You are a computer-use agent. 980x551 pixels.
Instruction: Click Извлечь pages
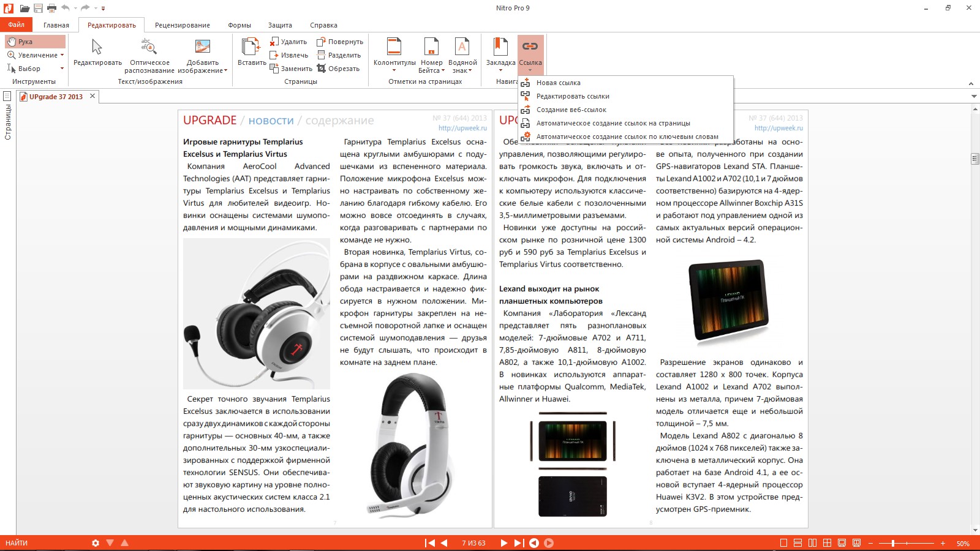point(288,55)
